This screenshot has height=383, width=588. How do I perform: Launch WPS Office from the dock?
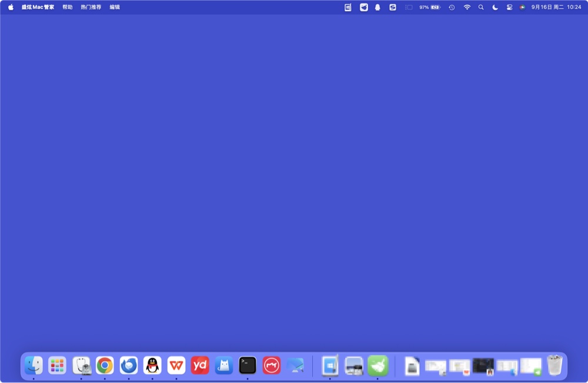point(176,365)
